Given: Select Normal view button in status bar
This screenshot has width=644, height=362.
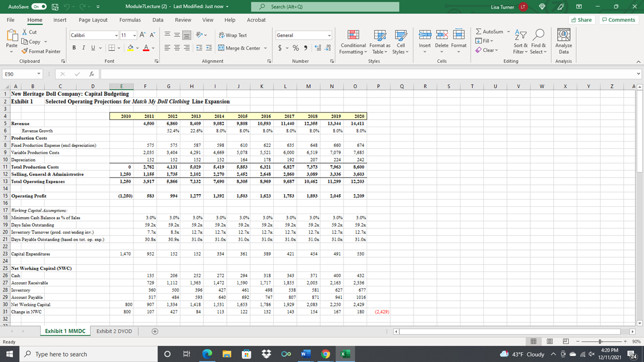Looking at the screenshot, I should click(x=534, y=342).
